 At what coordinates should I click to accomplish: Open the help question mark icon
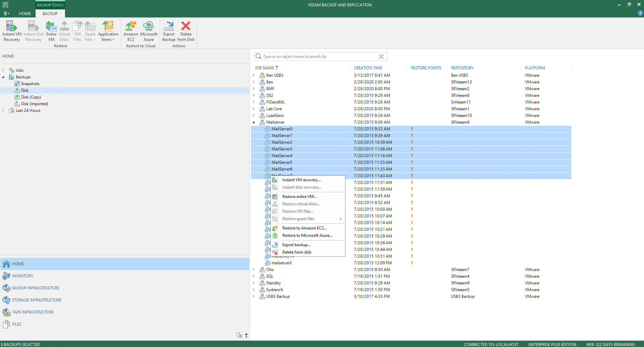point(640,13)
